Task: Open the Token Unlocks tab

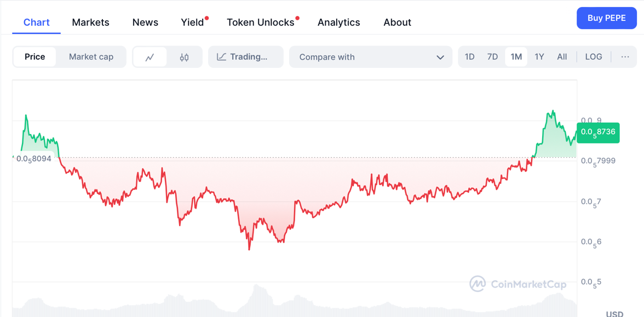Action: 261,22
